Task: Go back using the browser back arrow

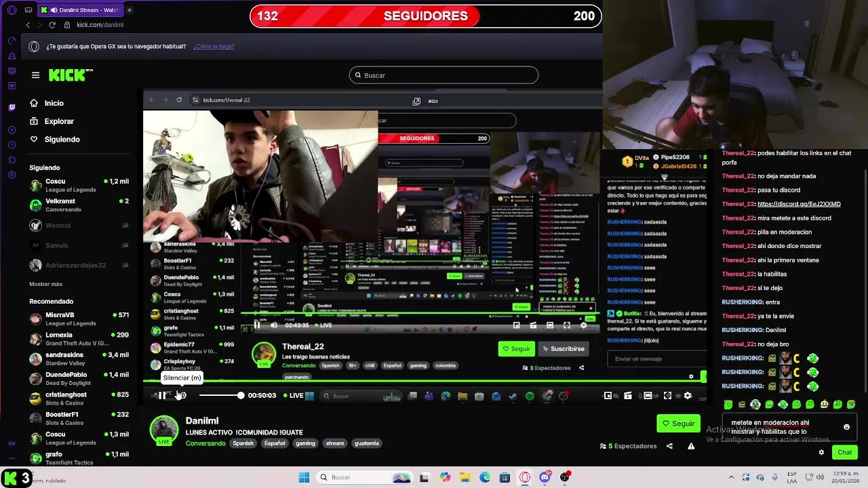Action: [x=28, y=25]
